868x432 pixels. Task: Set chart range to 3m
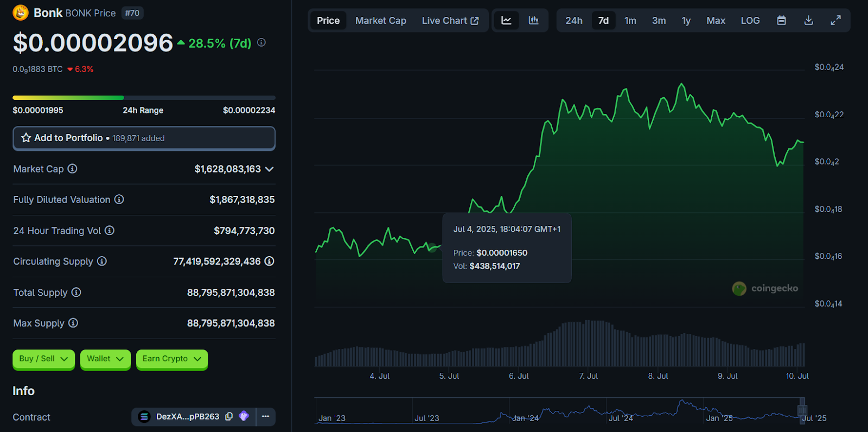click(659, 21)
